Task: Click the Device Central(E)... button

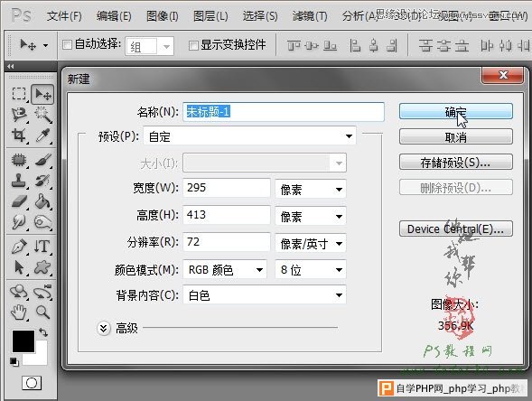Action: click(455, 229)
